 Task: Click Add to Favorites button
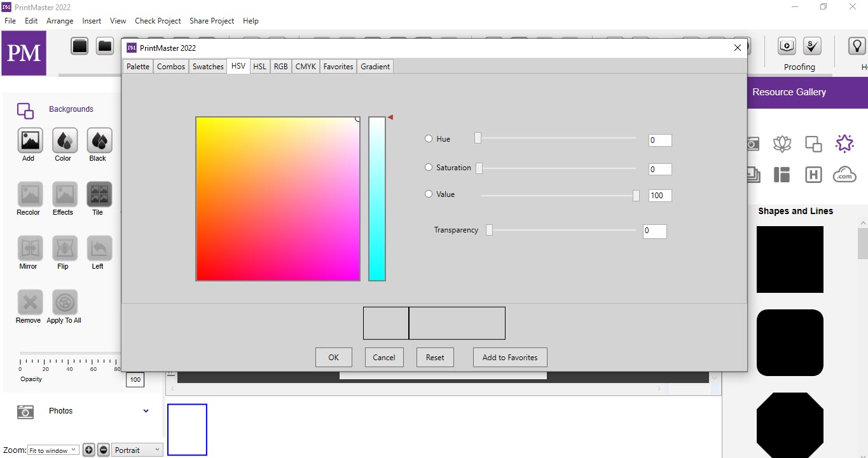tap(510, 357)
